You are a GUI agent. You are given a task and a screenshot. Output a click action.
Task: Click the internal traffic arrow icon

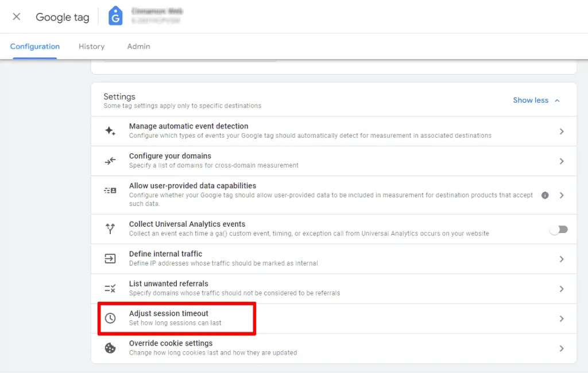pos(110,258)
